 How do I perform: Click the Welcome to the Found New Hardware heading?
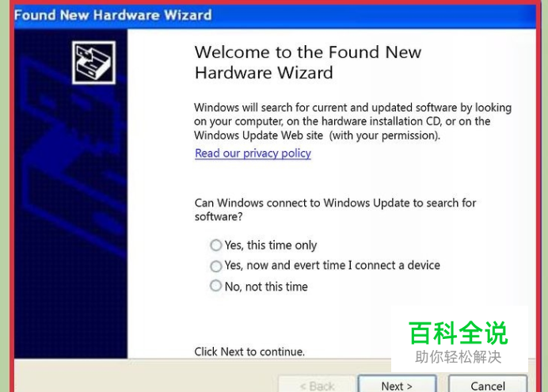pos(308,63)
